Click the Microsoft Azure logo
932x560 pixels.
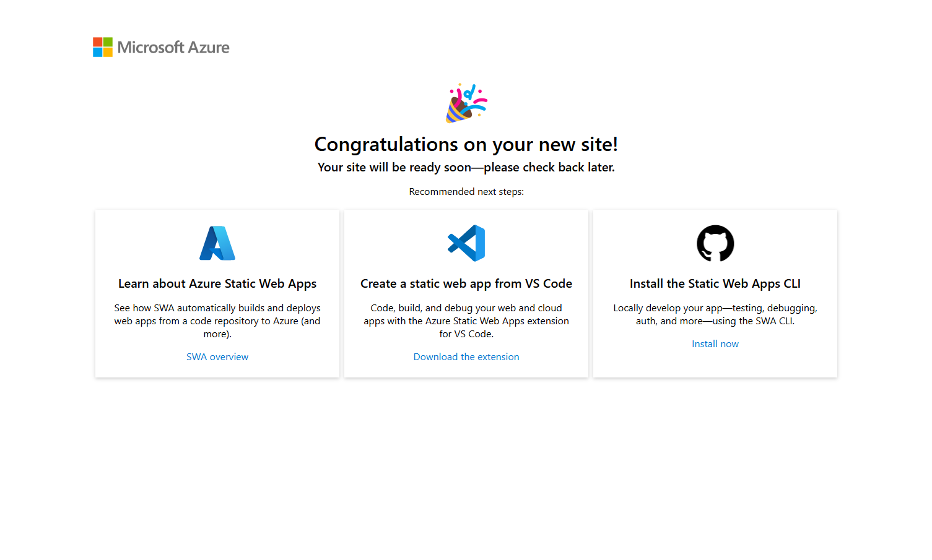click(x=161, y=47)
